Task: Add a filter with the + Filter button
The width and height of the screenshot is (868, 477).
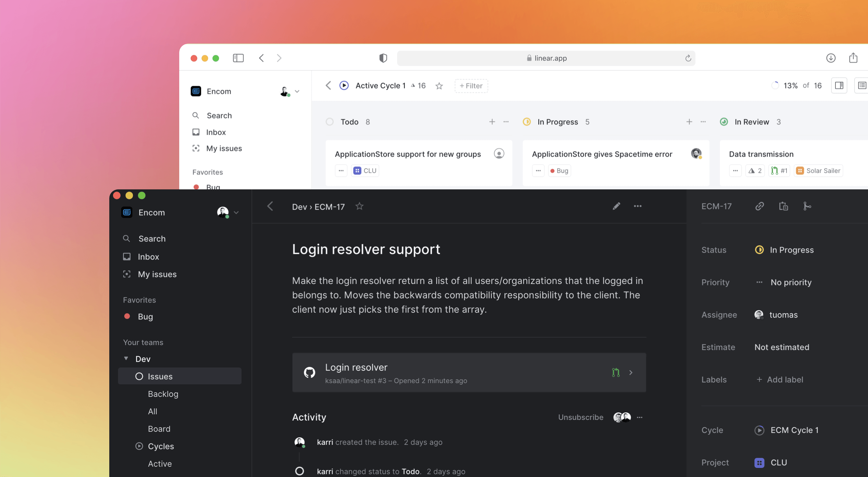Action: coord(471,86)
